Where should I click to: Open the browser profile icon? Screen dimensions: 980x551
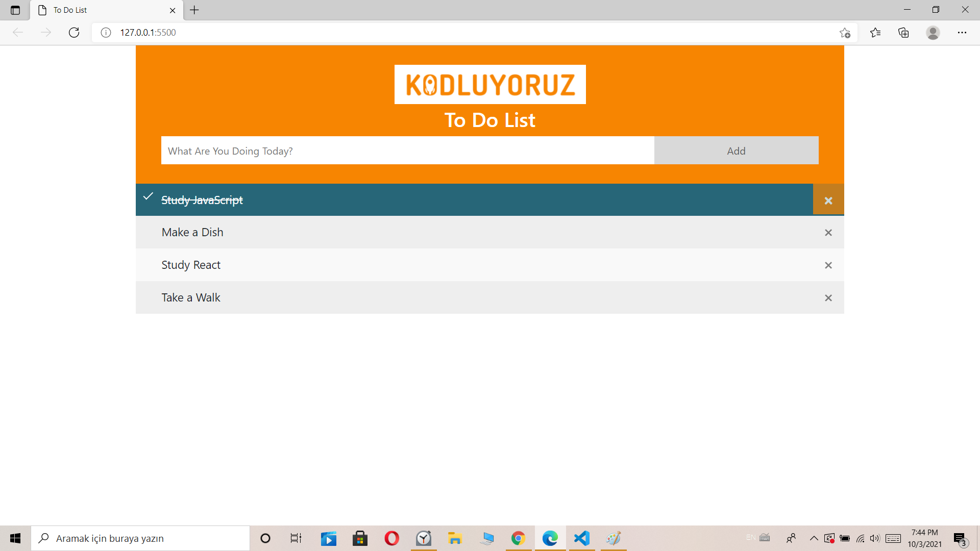(x=933, y=33)
